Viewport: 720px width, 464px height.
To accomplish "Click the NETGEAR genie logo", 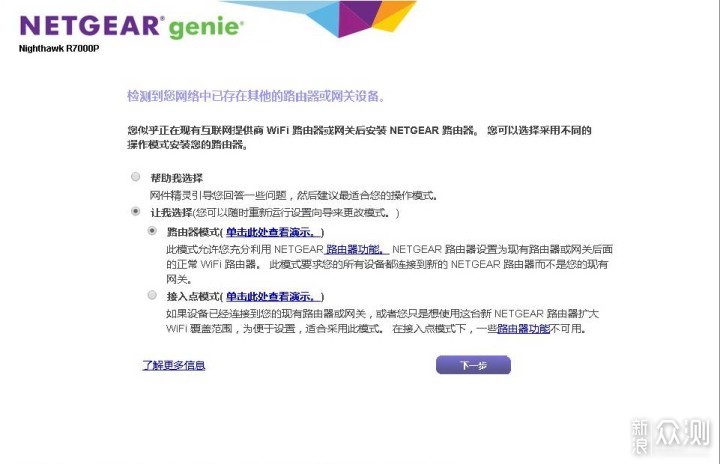I will [x=131, y=26].
